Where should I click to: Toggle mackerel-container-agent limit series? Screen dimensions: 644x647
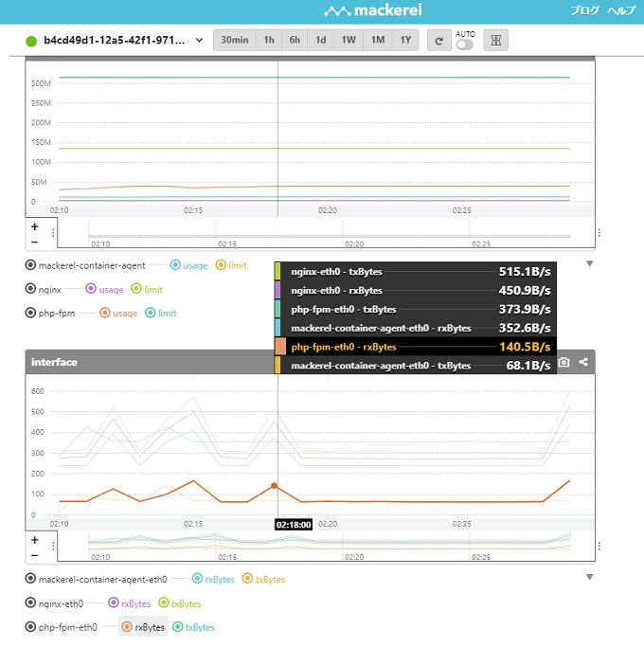pyautogui.click(x=231, y=265)
